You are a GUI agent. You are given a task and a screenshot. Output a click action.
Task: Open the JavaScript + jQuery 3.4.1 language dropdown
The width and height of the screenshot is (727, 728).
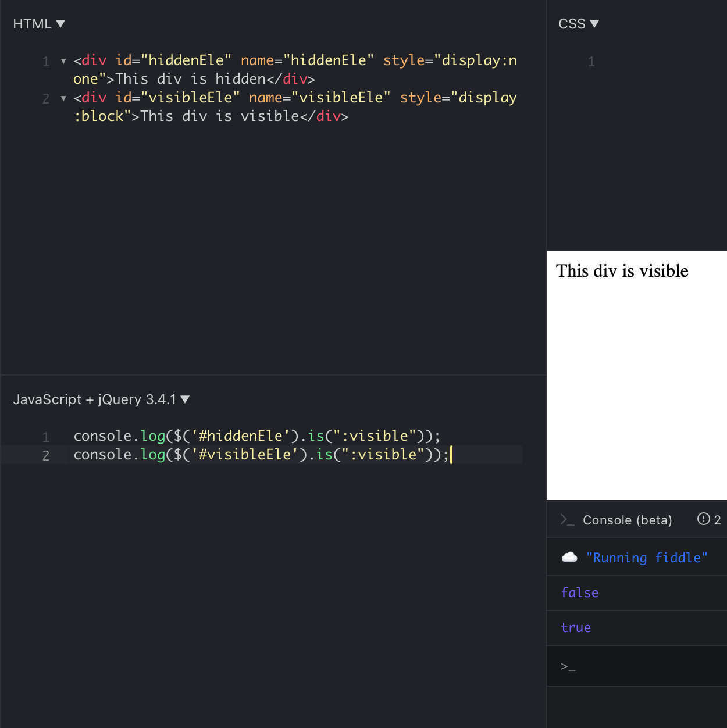click(186, 399)
